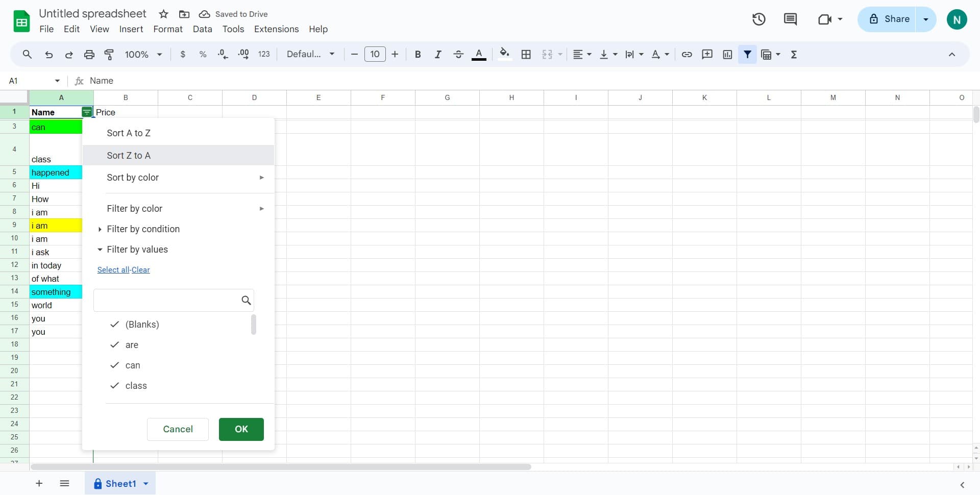Expand the Filter by condition section
Screen dimensions: 980x495
pos(143,229)
